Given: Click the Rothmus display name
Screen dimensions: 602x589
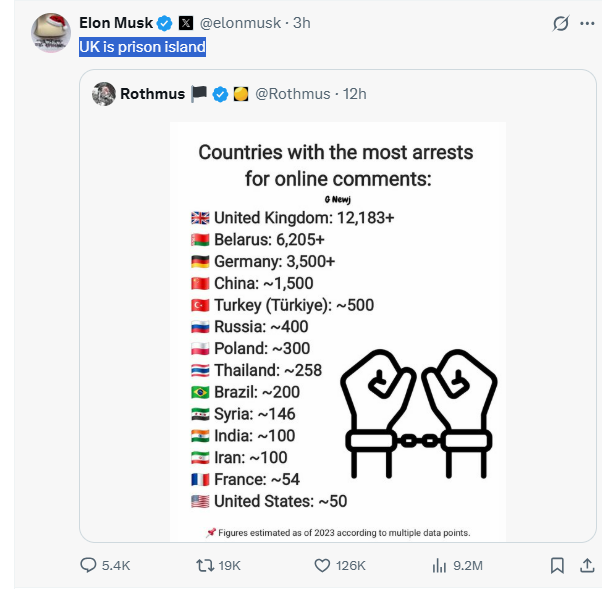Looking at the screenshot, I should [x=152, y=94].
